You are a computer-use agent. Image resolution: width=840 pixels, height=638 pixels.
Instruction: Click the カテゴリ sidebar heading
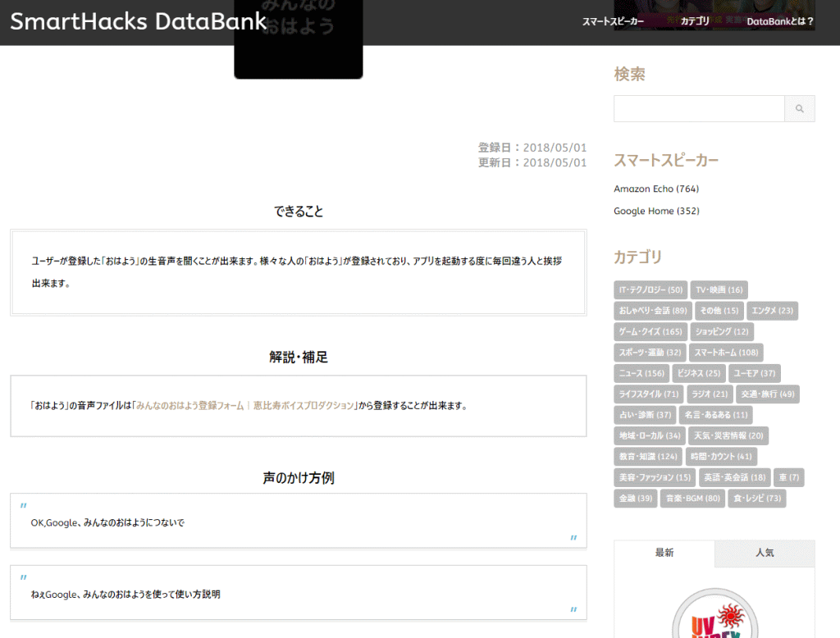[637, 257]
